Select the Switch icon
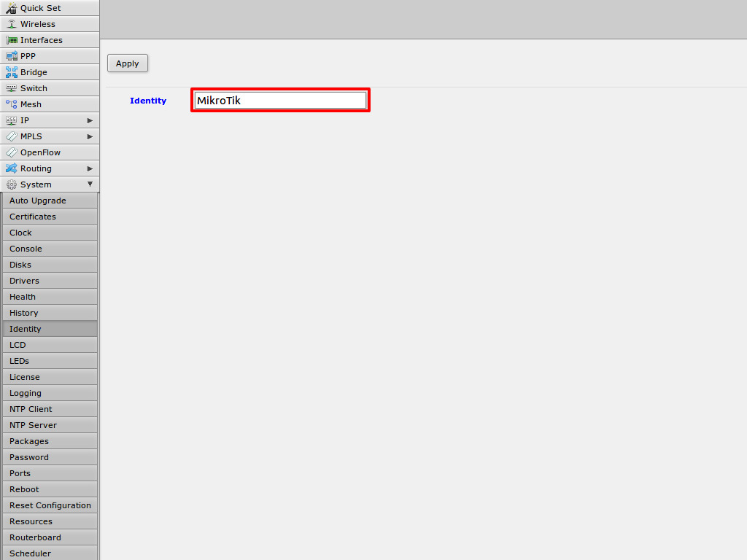This screenshot has width=747, height=560. [11, 88]
